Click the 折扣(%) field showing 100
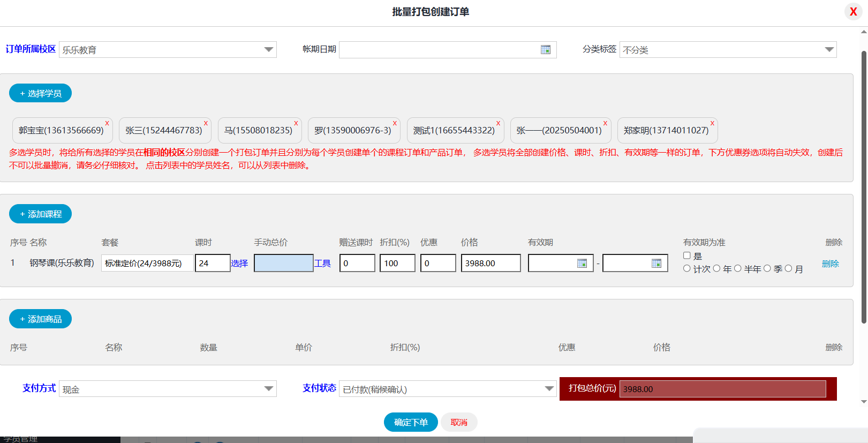 [x=397, y=263]
